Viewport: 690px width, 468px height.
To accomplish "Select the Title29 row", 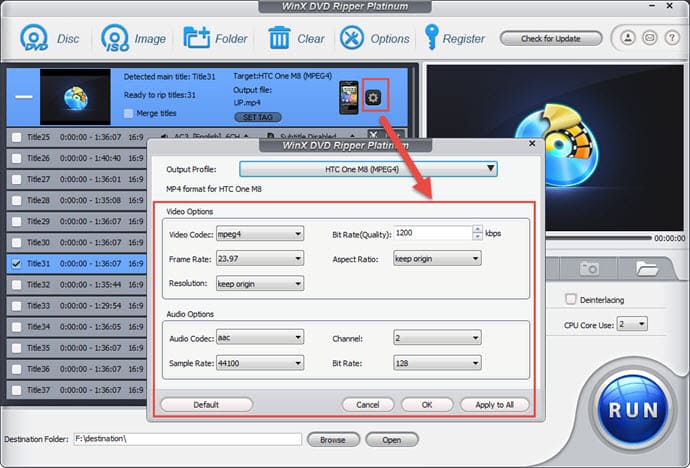I will [x=77, y=221].
